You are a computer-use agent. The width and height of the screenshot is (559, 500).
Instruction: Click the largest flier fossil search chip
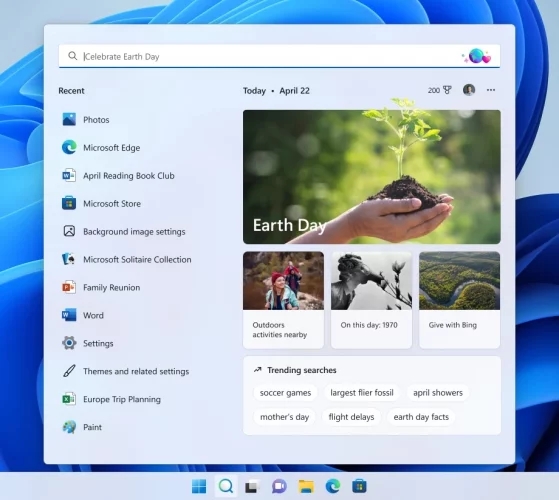[x=362, y=393]
